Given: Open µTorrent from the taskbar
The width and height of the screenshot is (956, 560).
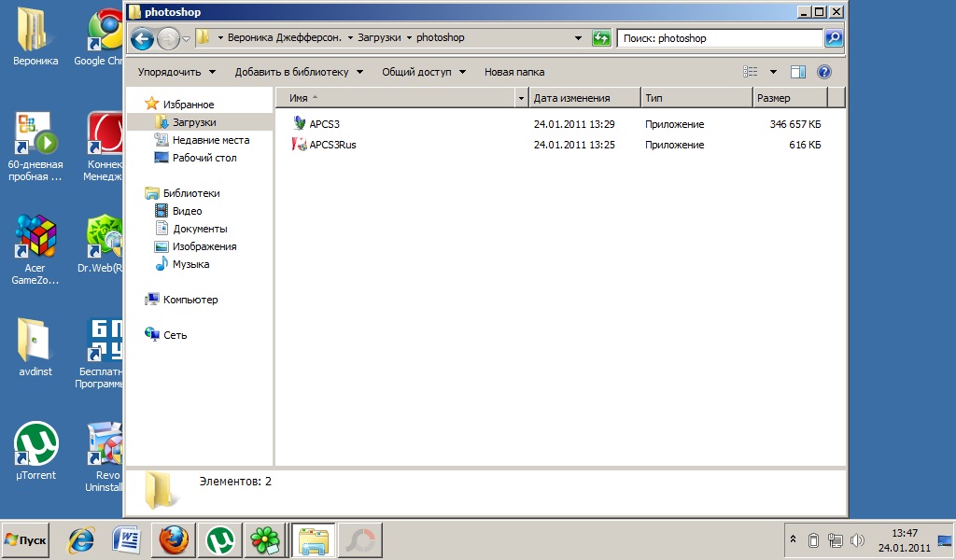Looking at the screenshot, I should pos(220,539).
